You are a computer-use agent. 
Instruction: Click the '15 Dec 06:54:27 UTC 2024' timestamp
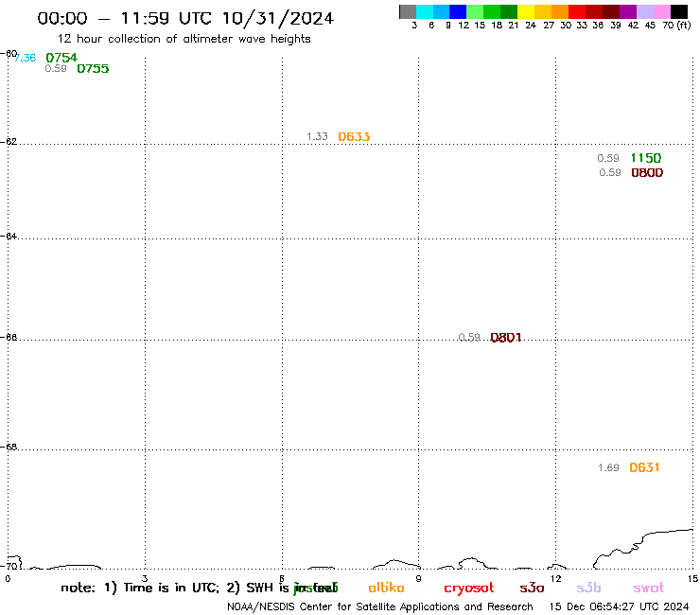[620, 607]
